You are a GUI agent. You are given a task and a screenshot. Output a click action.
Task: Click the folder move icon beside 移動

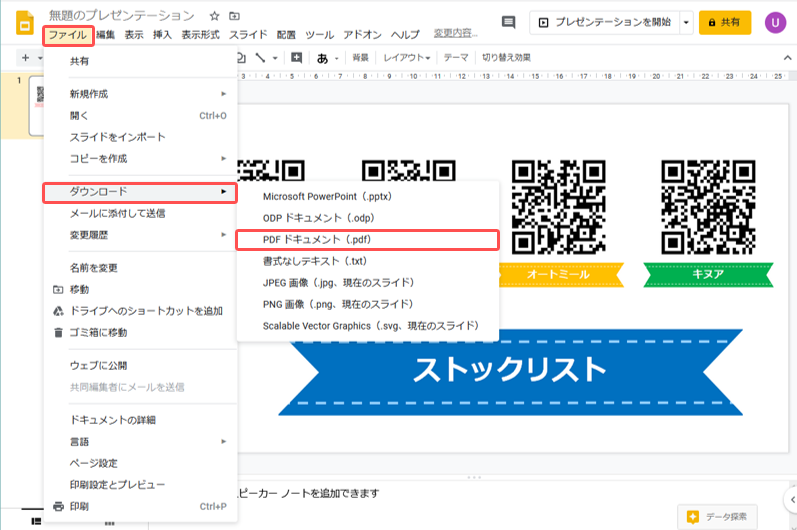58,290
